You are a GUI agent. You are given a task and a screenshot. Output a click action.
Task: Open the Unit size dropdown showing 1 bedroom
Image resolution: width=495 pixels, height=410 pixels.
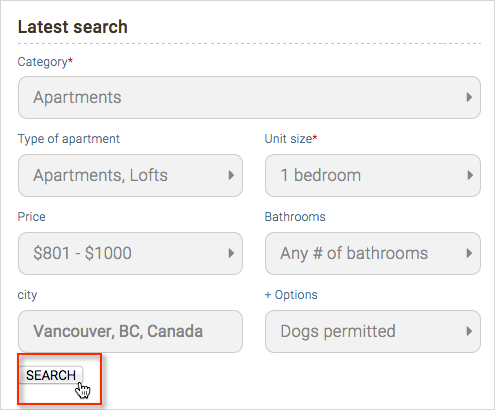click(x=373, y=175)
